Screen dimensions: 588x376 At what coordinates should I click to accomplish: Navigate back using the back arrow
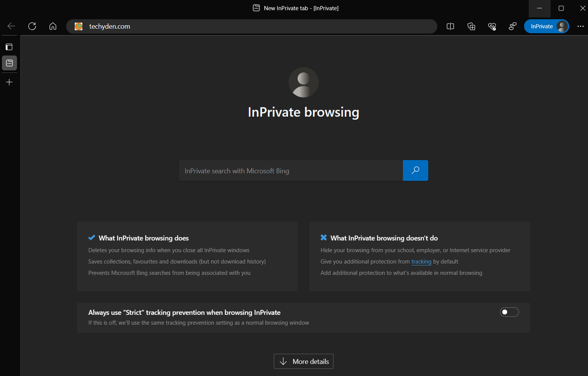point(11,26)
